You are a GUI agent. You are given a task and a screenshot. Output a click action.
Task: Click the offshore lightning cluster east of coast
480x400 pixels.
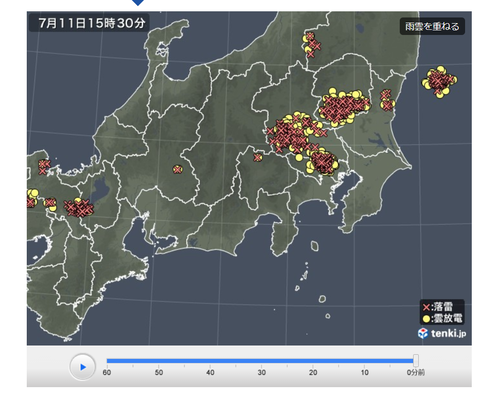pyautogui.click(x=439, y=81)
